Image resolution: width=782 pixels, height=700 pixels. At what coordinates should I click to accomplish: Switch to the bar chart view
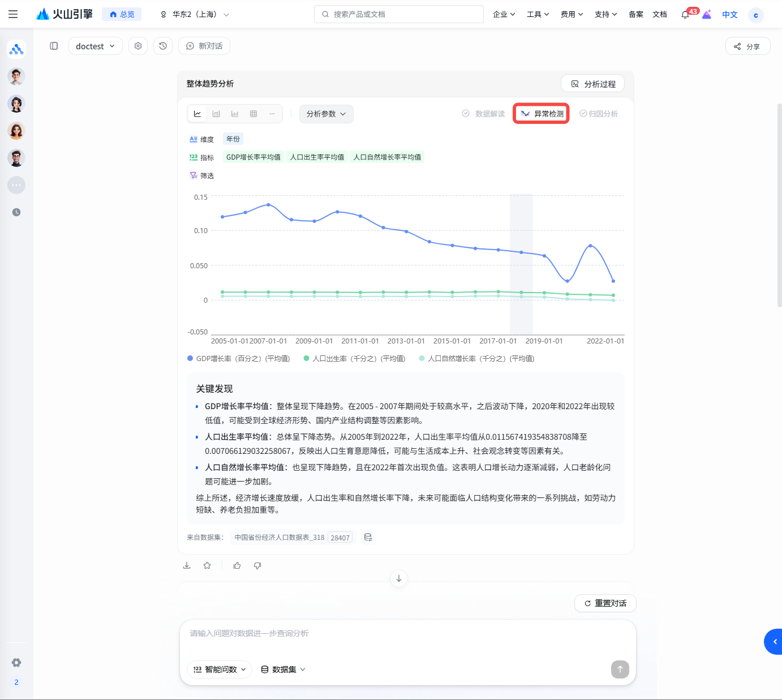tap(235, 114)
